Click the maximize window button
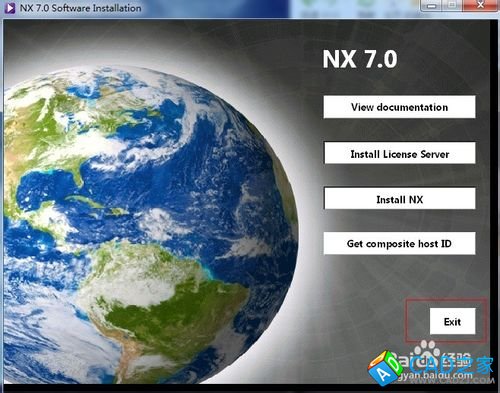The height and width of the screenshot is (393, 500). 452,5
